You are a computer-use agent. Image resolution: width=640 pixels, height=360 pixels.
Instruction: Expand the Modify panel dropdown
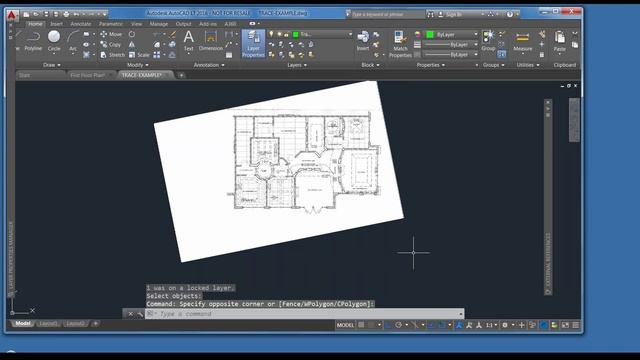138,65
